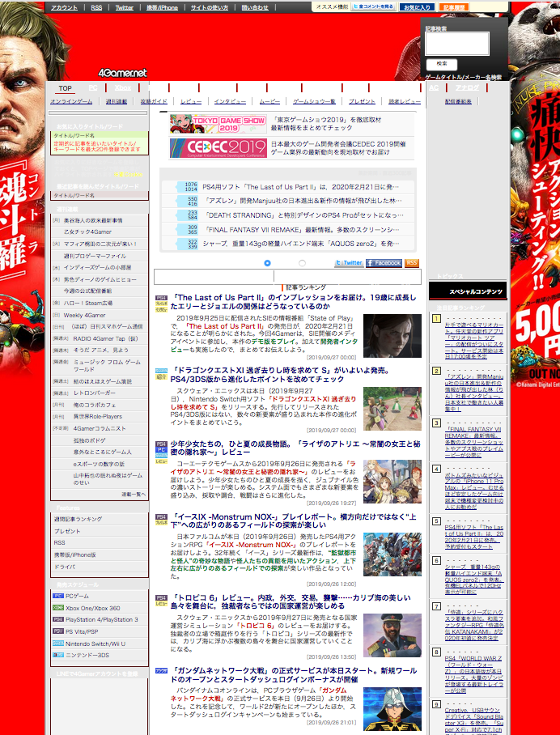Click the 検索 search button

click(441, 64)
